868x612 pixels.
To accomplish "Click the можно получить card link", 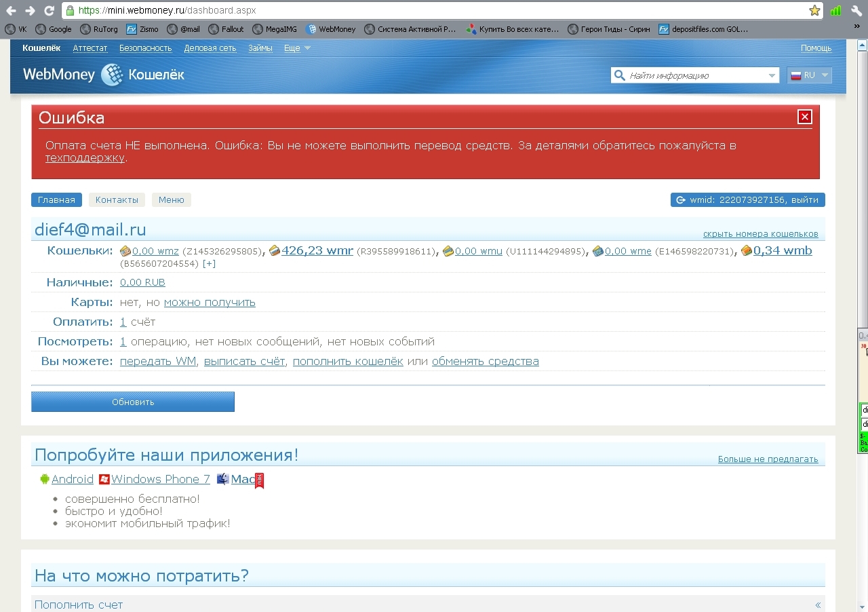I will 210,303.
